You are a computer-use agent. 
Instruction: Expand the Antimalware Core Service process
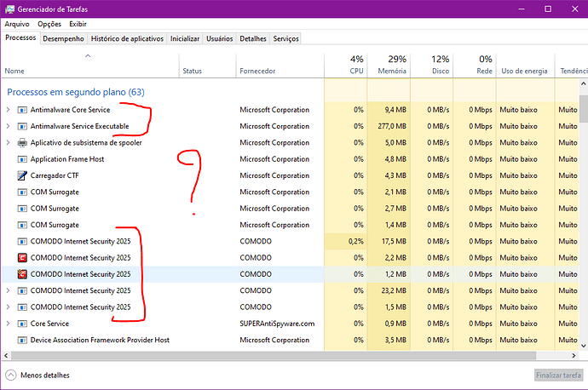click(9, 110)
